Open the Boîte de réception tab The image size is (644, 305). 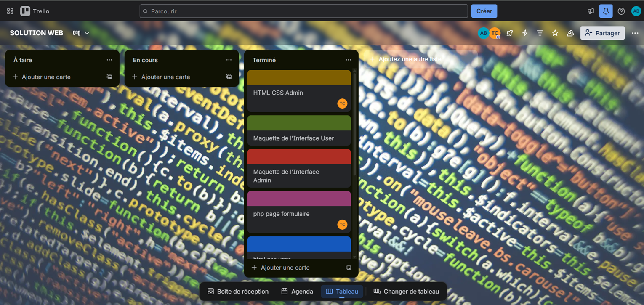238,291
